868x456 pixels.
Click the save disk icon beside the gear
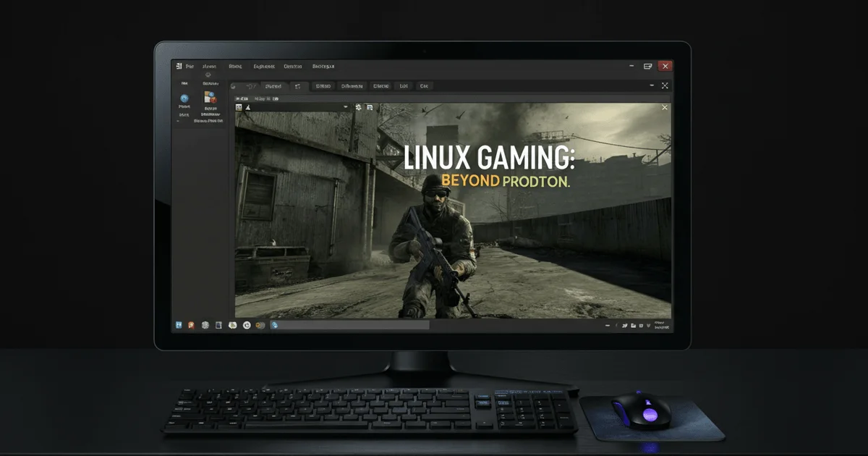click(370, 107)
